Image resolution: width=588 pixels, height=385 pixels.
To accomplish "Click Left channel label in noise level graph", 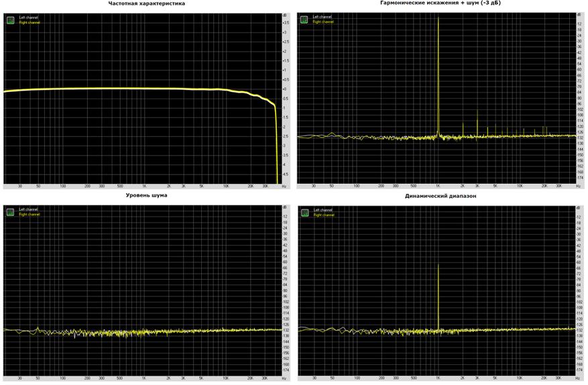I will [x=28, y=209].
